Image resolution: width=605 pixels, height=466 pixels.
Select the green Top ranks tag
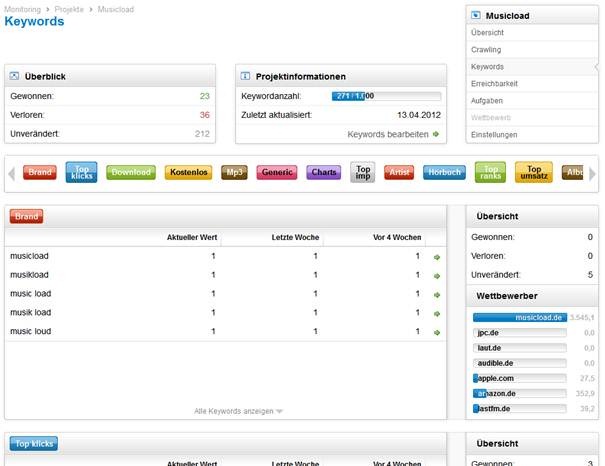coord(490,172)
